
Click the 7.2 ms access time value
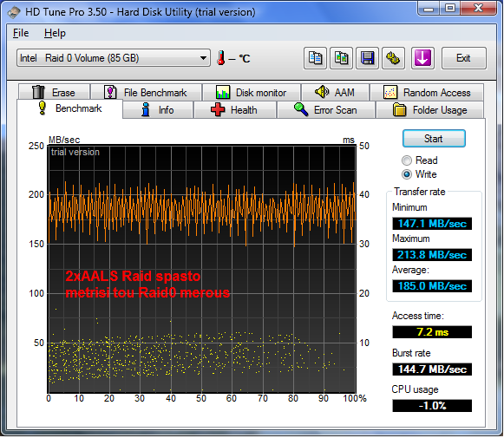[432, 332]
